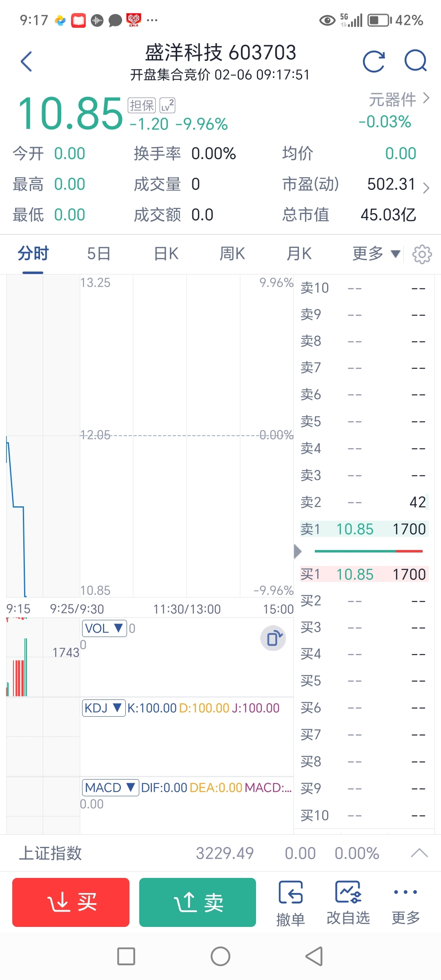The image size is (441, 980).
Task: Expand the 更多 chart period dropdown
Action: (x=376, y=254)
